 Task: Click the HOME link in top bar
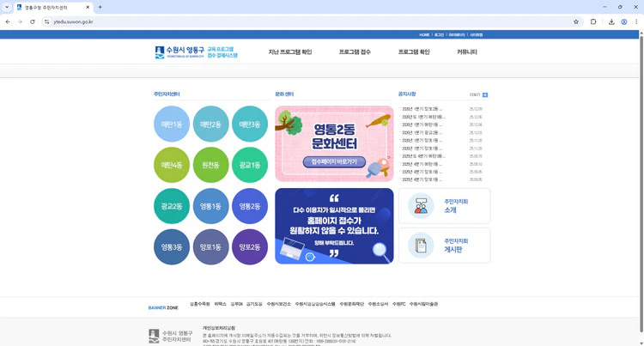click(424, 35)
